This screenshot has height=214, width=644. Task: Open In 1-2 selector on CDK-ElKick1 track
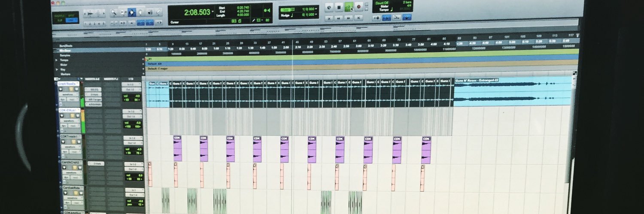click(x=132, y=112)
